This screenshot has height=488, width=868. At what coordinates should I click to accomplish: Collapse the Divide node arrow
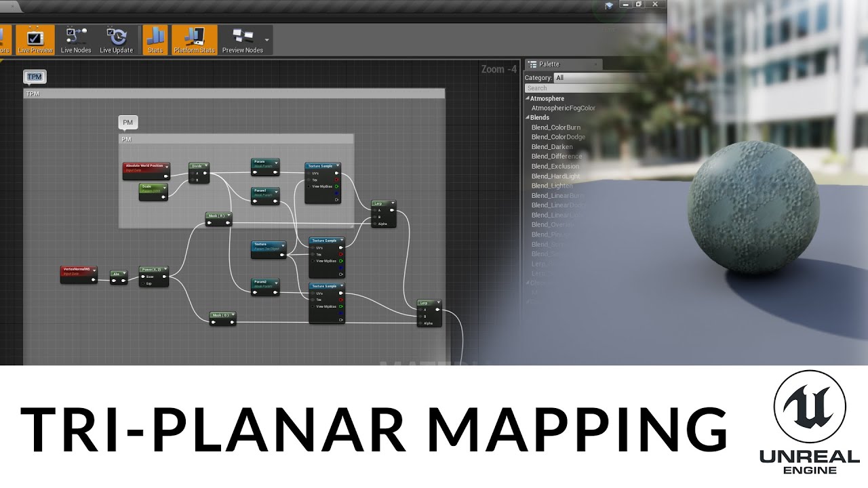(x=205, y=165)
